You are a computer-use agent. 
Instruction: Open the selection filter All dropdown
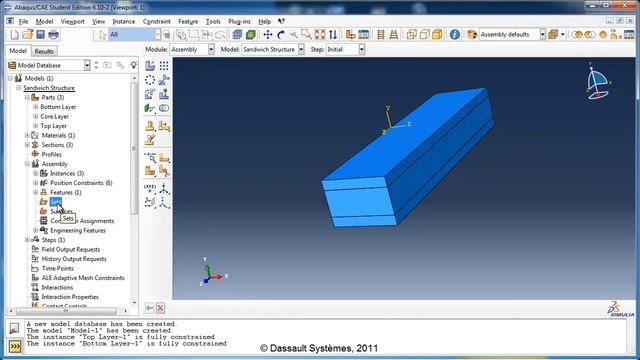158,35
